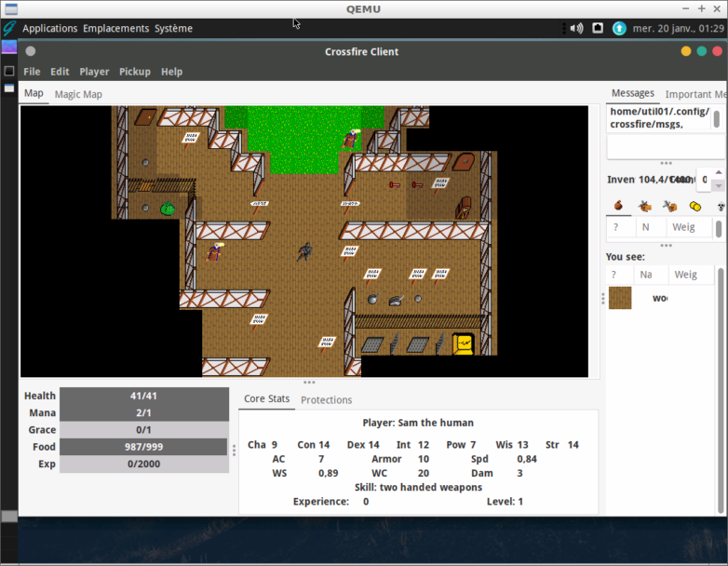Open the Player menu

click(94, 72)
